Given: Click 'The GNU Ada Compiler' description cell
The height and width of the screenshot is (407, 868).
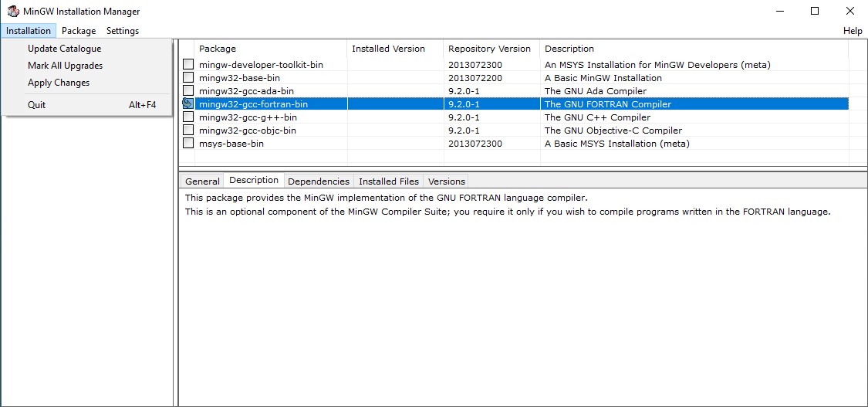Looking at the screenshot, I should [x=596, y=91].
